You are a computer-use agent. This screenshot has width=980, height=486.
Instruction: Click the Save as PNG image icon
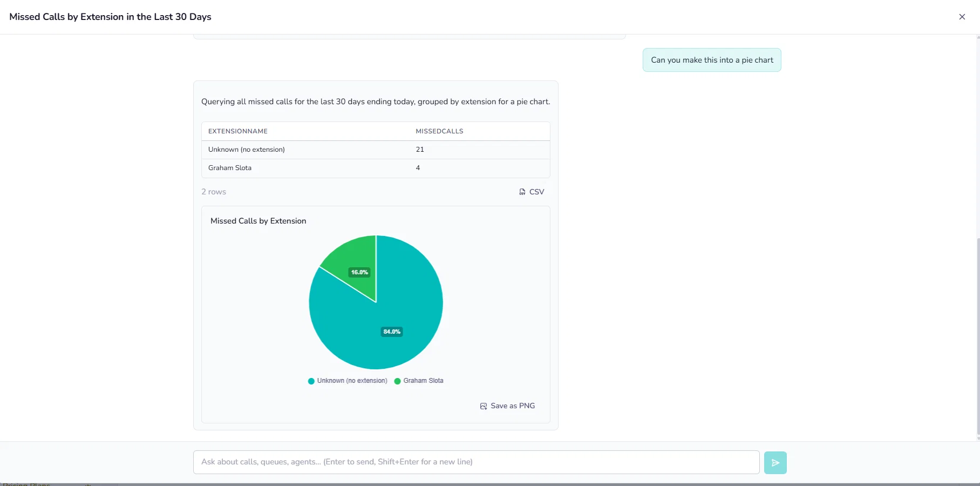click(x=484, y=406)
